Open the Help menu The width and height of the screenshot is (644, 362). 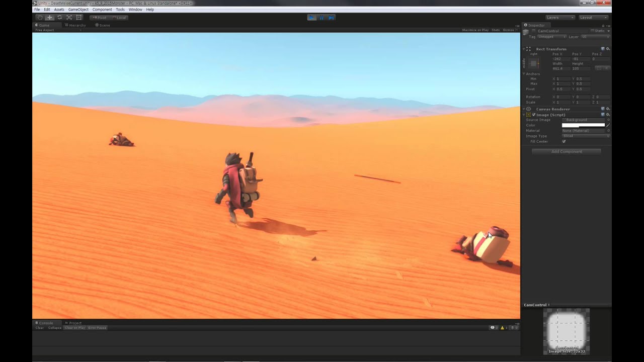tap(150, 10)
